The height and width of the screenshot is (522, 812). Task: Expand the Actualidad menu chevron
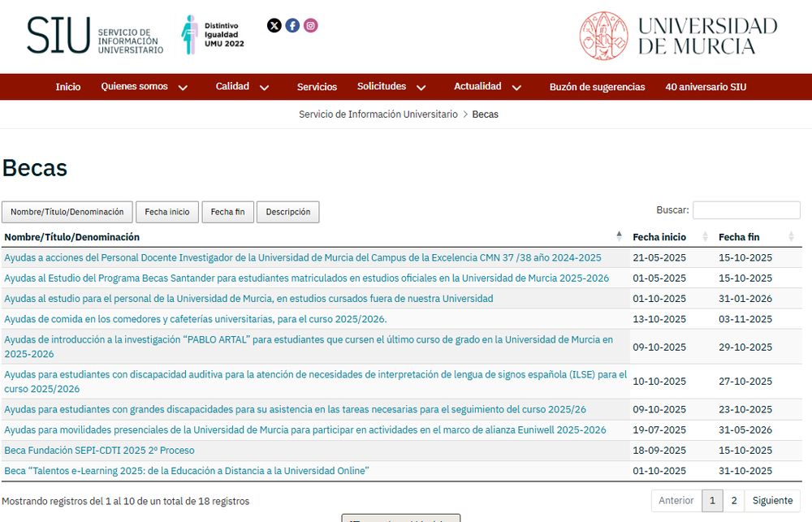(x=516, y=88)
